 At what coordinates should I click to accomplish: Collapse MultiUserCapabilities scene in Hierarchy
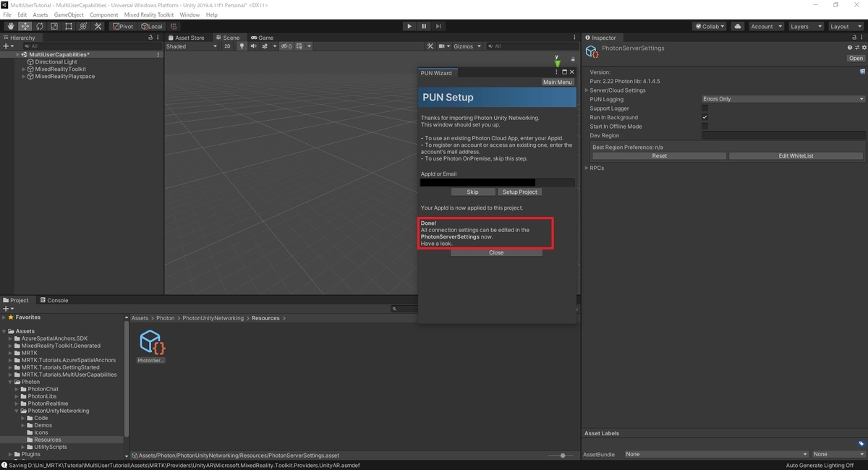click(x=18, y=55)
